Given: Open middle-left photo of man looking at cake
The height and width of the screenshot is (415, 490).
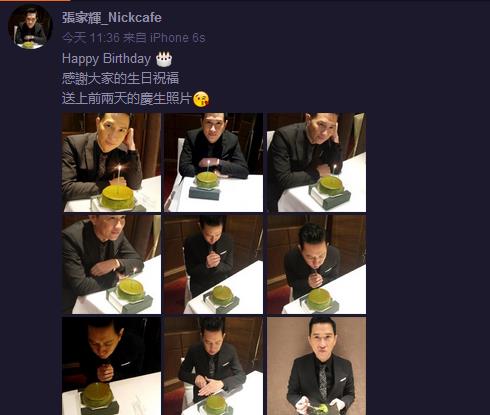Looking at the screenshot, I should click(x=111, y=264).
